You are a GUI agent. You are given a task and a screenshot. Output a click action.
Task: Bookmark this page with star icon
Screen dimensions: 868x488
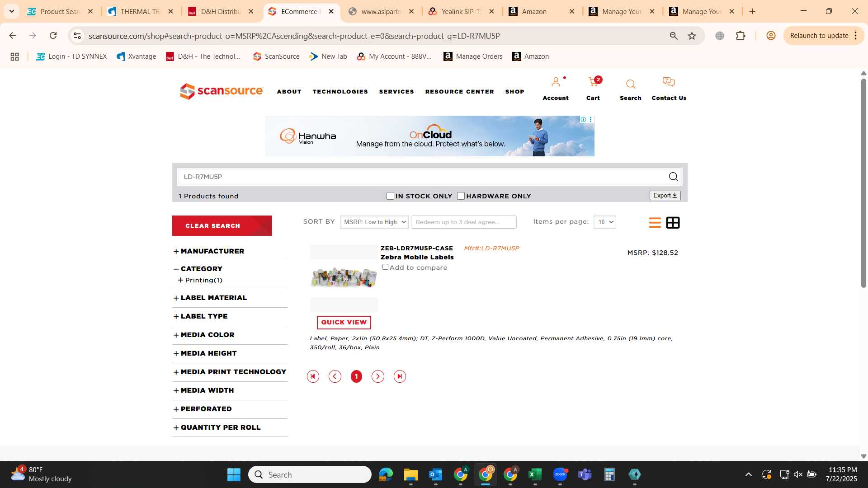pos(692,36)
